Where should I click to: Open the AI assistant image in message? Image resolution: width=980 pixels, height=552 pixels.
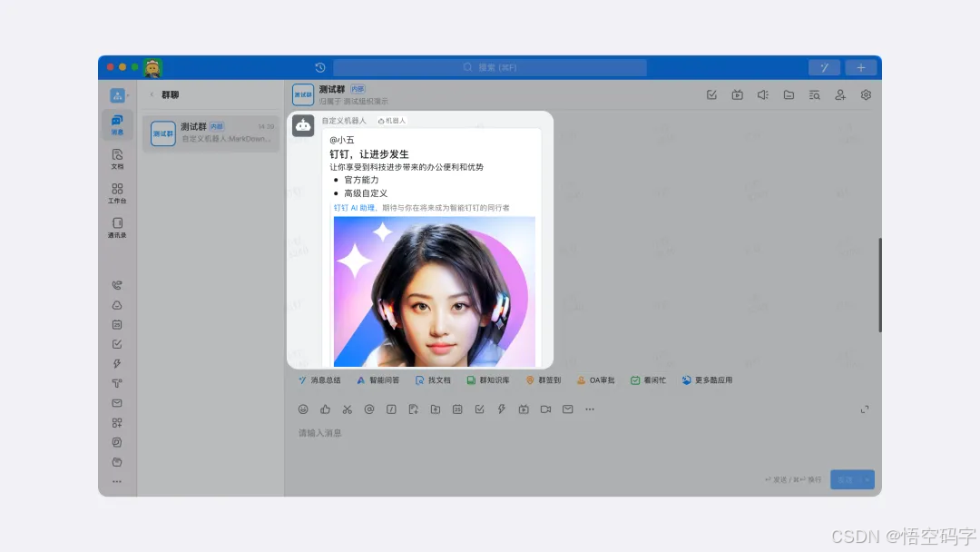[435, 291]
